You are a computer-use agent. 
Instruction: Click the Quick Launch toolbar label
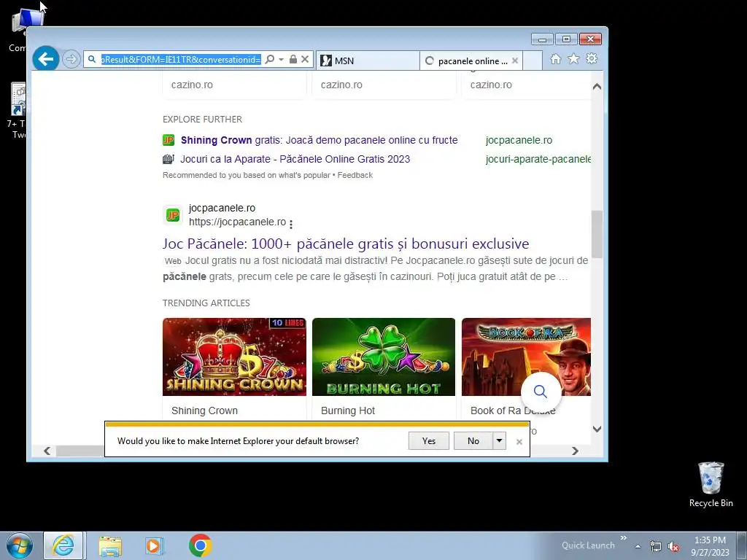(x=588, y=545)
